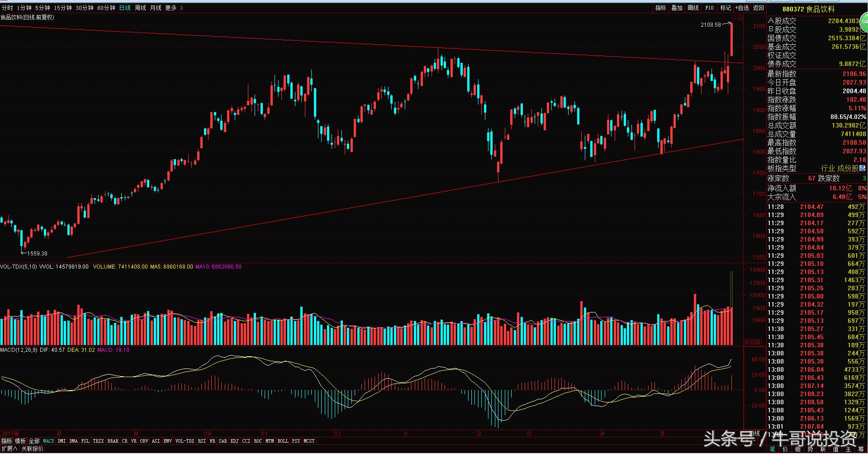Click the 返回 back button
868x454 pixels.
pos(759,8)
